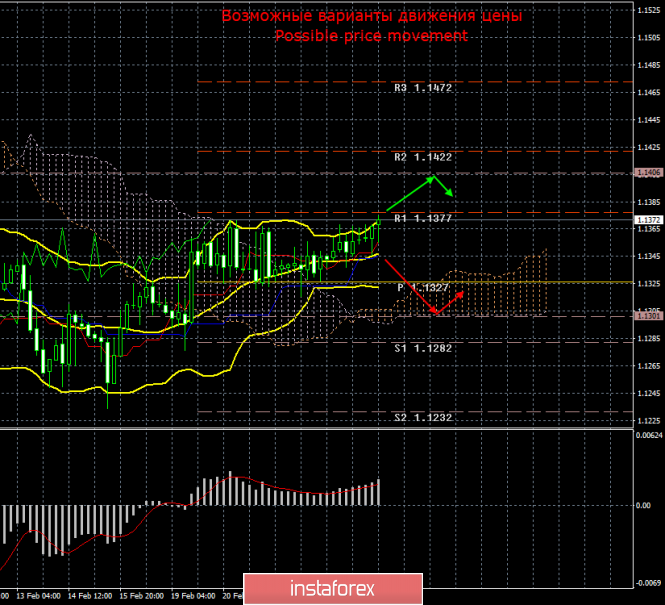Click the 19 Feb 04:00 time label
665x605 pixels.
pos(193,596)
